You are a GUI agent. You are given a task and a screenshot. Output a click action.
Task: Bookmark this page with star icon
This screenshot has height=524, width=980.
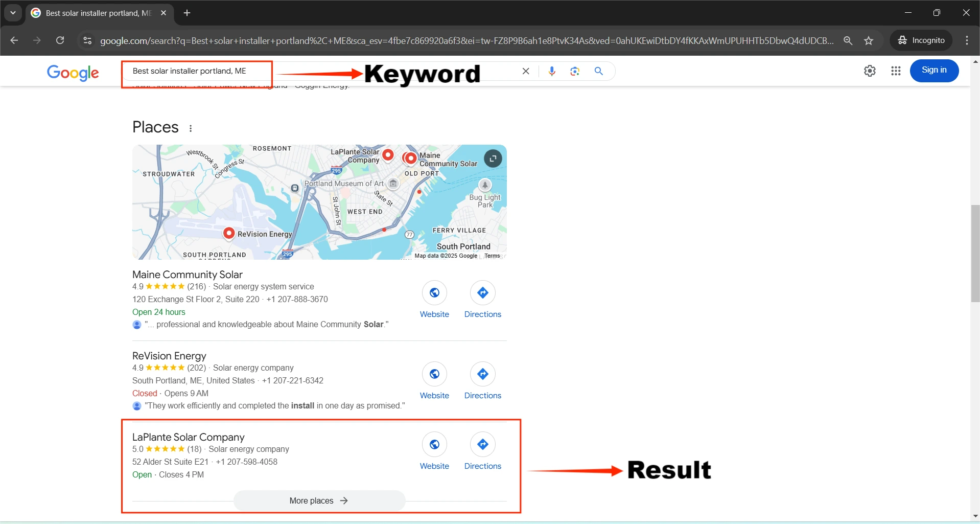point(869,40)
